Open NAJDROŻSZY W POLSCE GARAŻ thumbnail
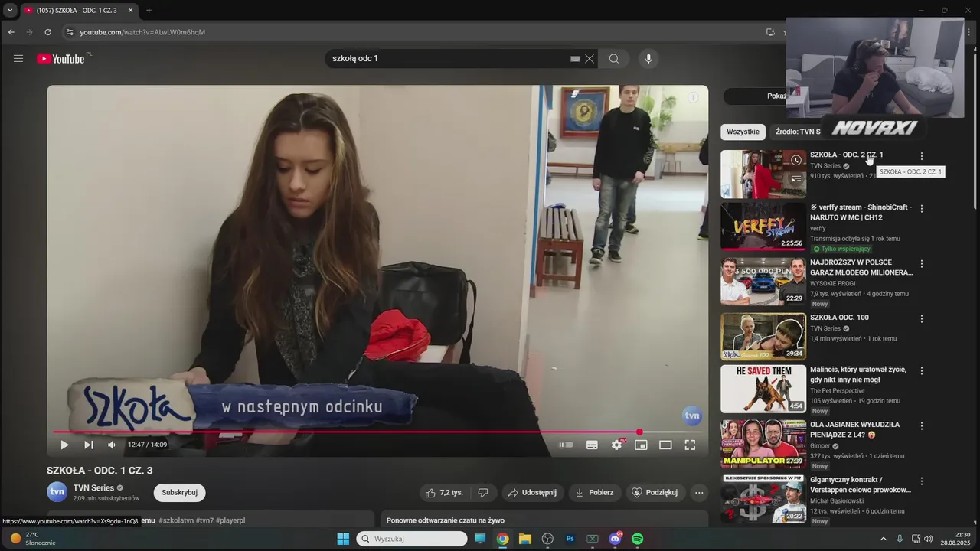This screenshot has height=551, width=980. (763, 282)
